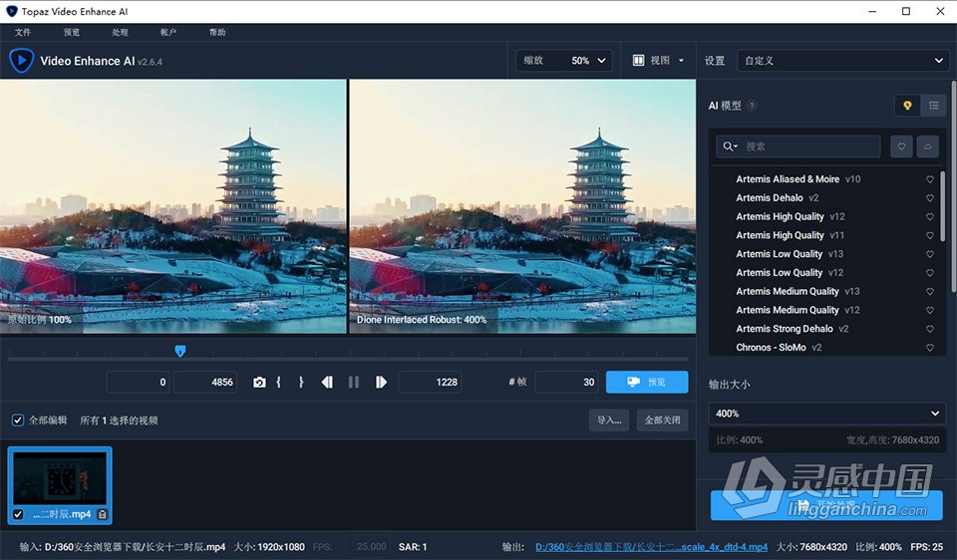
Task: Click the start frame field showing 0
Action: pos(138,383)
